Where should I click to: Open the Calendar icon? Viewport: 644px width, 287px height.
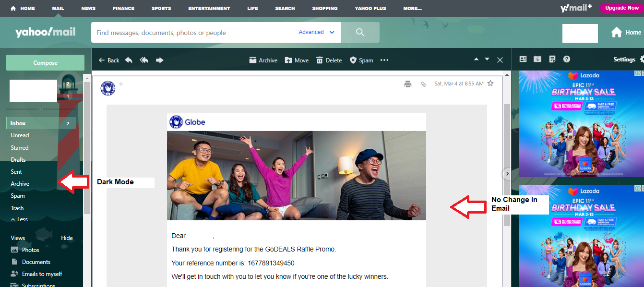click(537, 59)
